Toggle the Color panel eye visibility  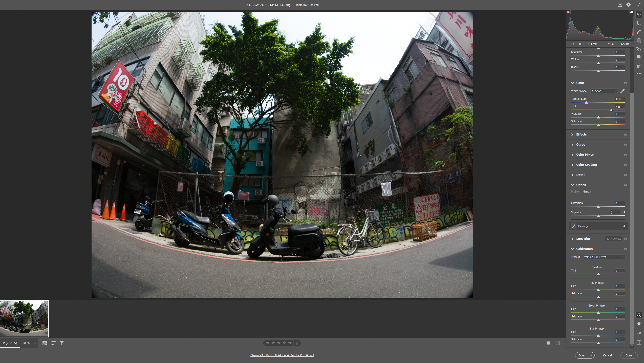click(x=625, y=83)
